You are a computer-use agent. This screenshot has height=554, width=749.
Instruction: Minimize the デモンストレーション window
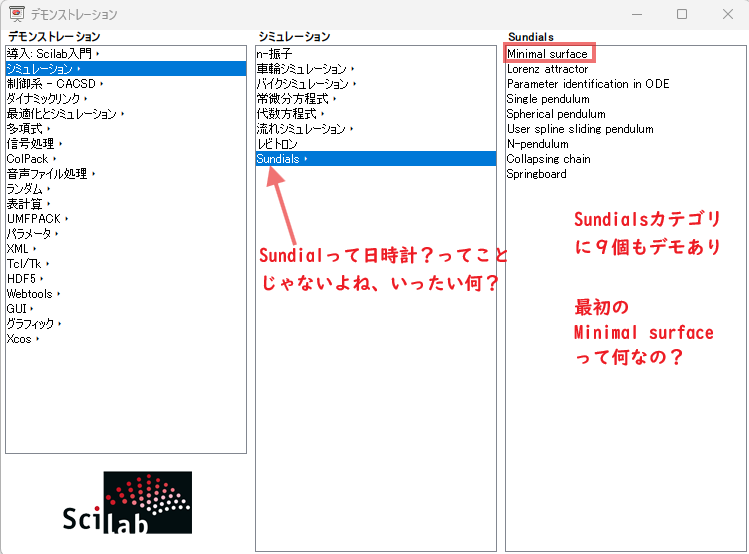[637, 14]
